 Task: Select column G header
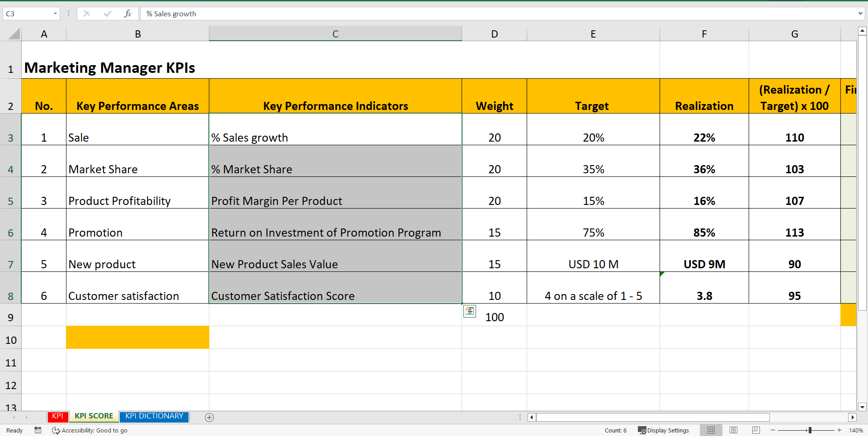pos(794,34)
